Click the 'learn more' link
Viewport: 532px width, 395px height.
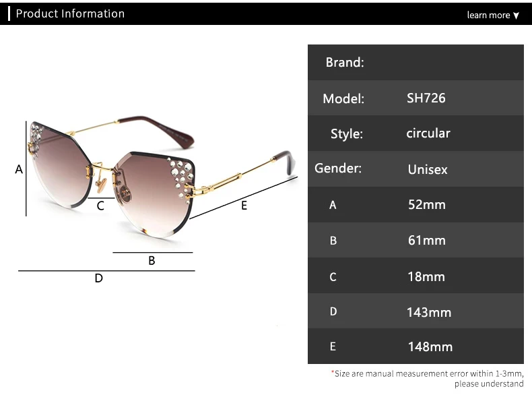(x=488, y=15)
